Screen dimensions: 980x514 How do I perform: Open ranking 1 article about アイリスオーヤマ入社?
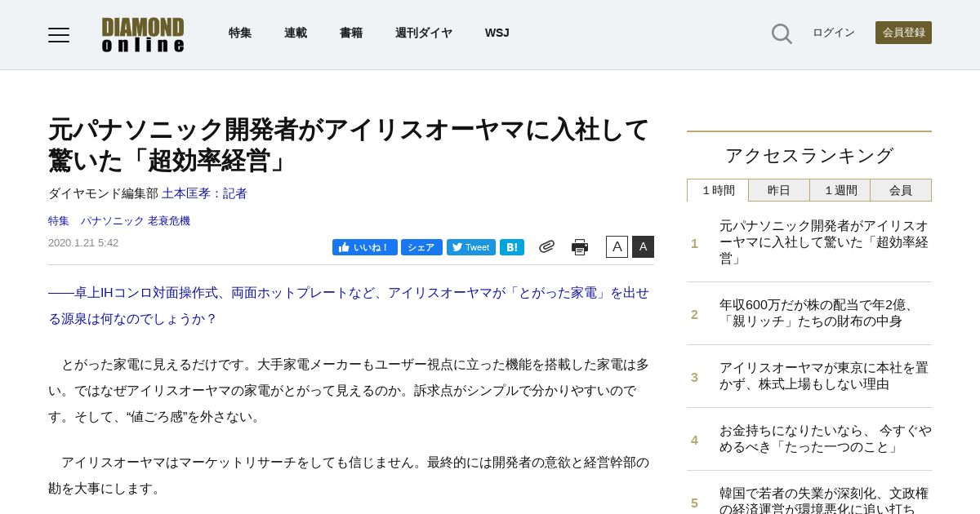coord(824,242)
